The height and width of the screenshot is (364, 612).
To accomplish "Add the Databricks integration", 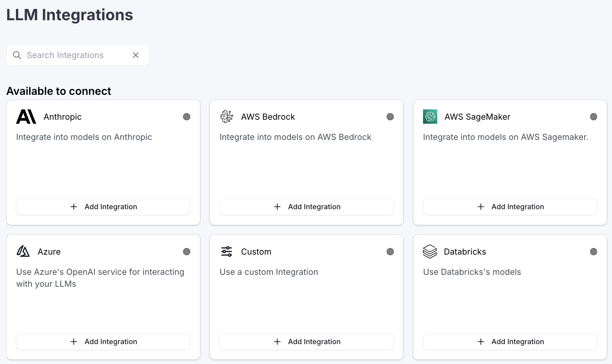I will pos(510,342).
